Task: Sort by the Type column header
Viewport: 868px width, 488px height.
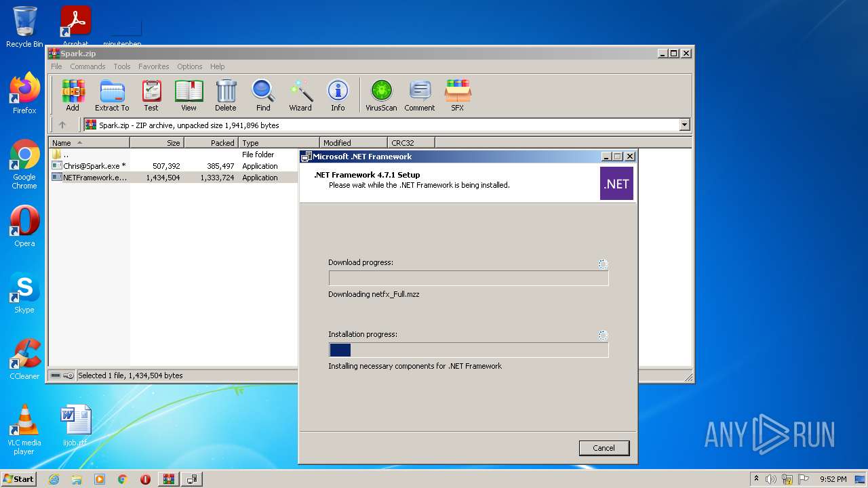Action: point(279,143)
